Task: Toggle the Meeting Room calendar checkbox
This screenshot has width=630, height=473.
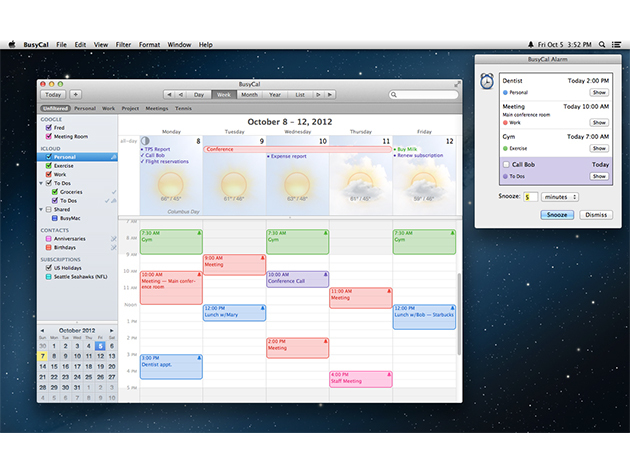Action: point(49,136)
